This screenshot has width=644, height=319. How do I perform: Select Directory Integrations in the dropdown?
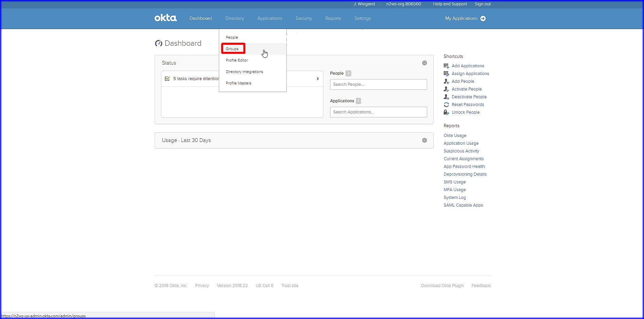coord(244,72)
